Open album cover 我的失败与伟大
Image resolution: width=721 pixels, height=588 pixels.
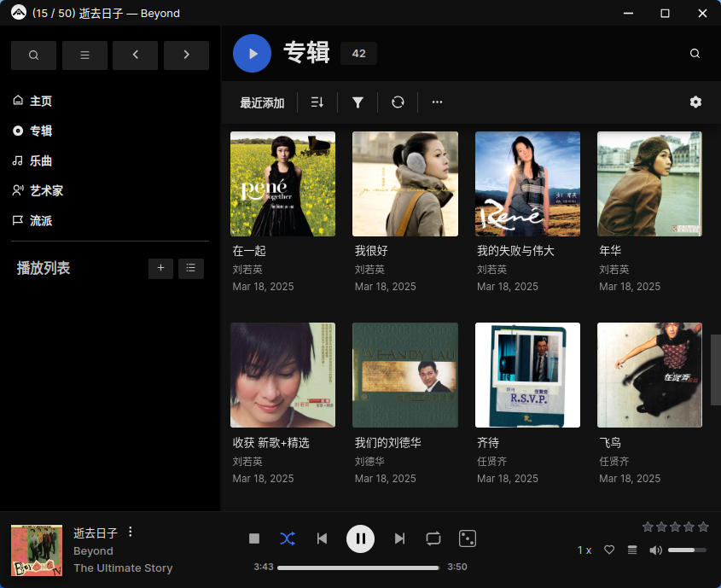[527, 183]
